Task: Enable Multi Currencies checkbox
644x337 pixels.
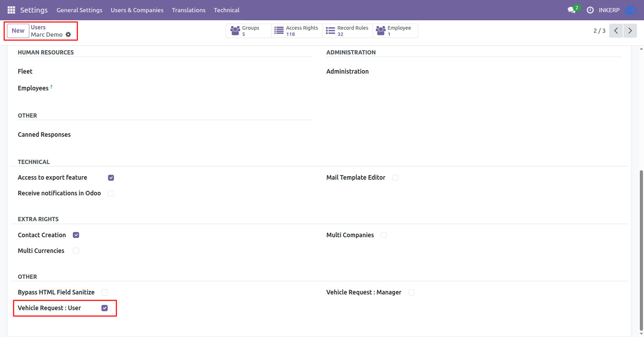Action: (x=76, y=251)
